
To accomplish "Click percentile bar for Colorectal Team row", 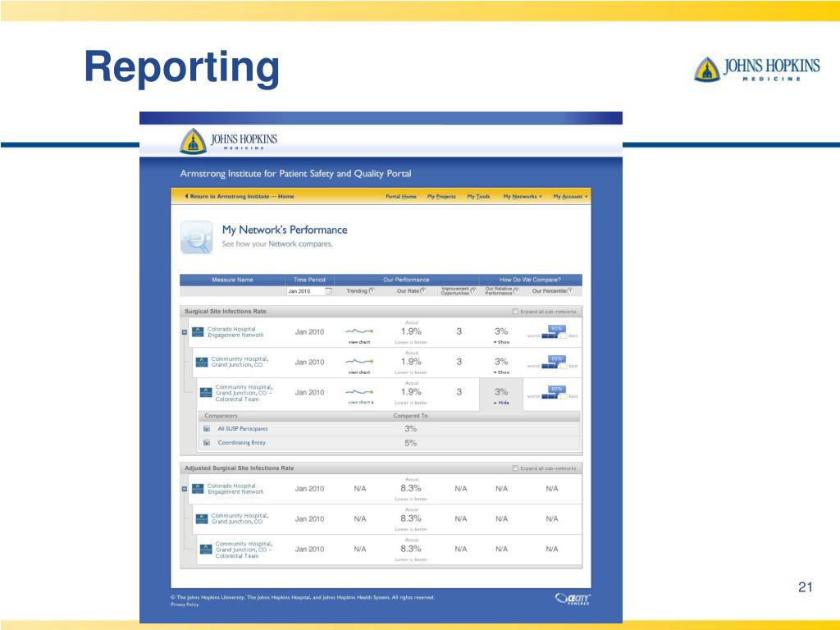I will [554, 393].
